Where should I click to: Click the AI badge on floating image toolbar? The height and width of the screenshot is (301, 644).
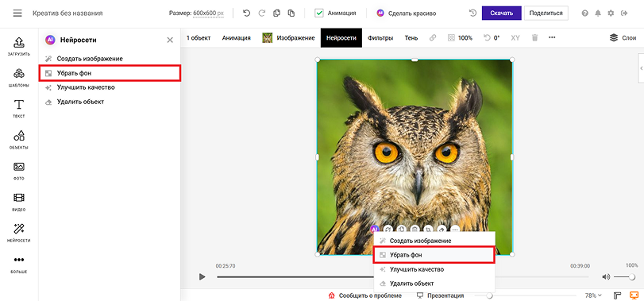tap(374, 230)
